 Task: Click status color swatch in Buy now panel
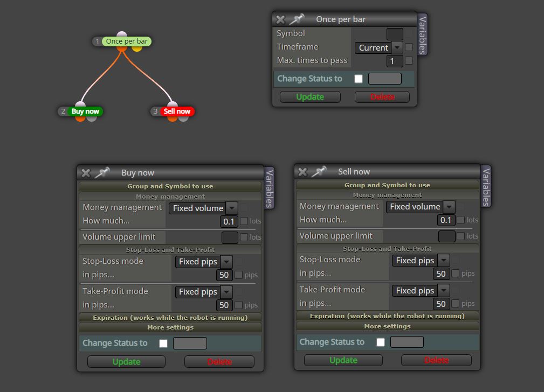click(190, 343)
